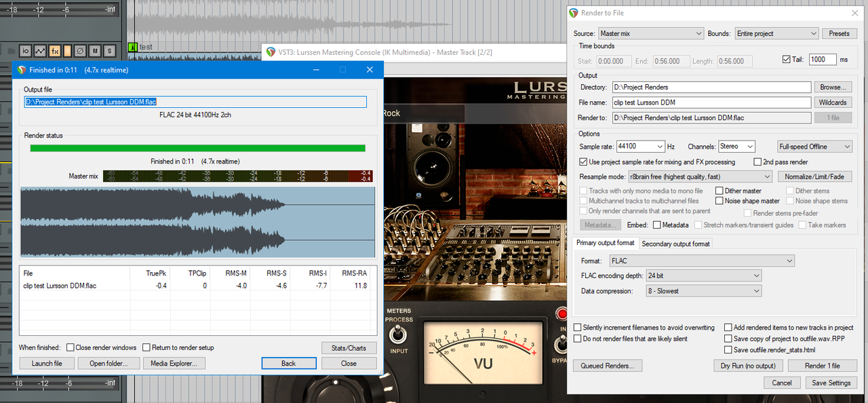The height and width of the screenshot is (403, 868).
Task: Click the Output file path field
Action: coord(195,102)
